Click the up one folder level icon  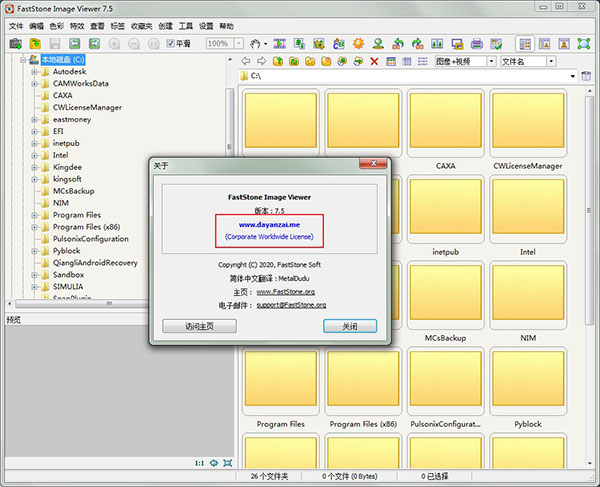278,61
